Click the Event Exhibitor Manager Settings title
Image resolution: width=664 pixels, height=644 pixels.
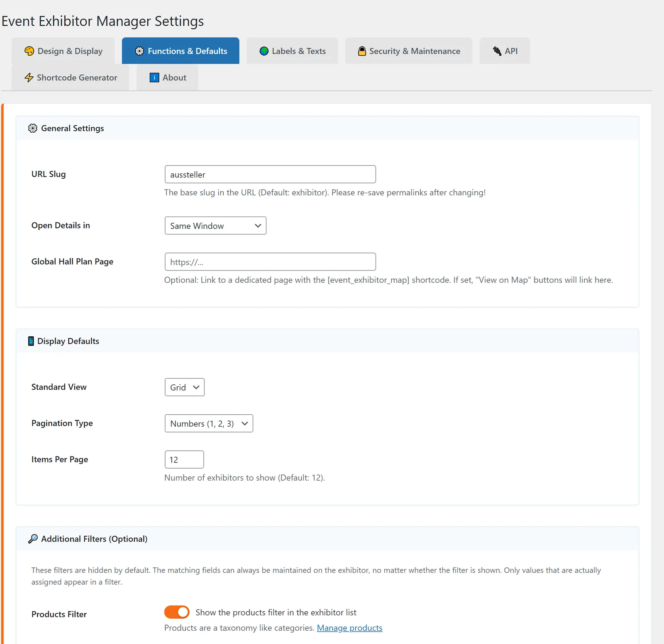103,21
